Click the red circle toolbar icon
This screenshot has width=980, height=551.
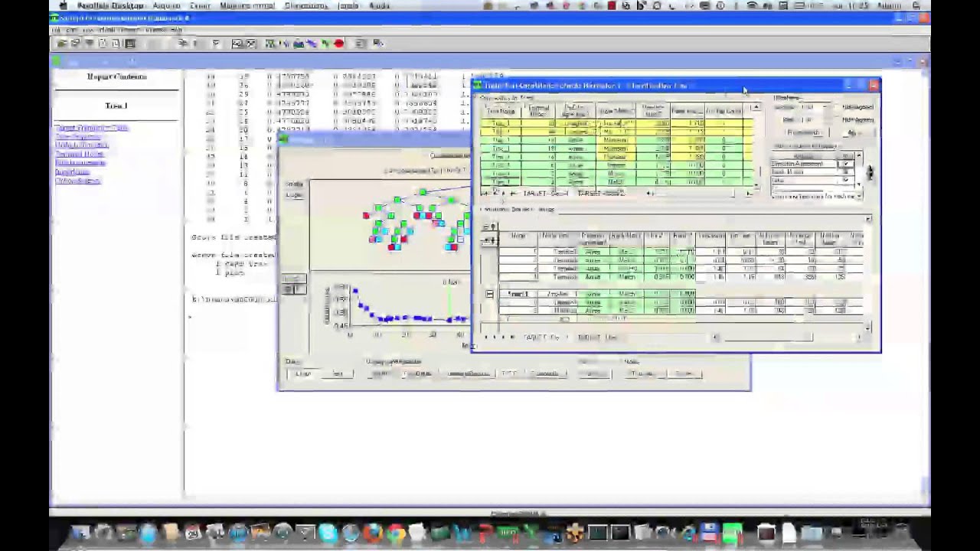(338, 44)
